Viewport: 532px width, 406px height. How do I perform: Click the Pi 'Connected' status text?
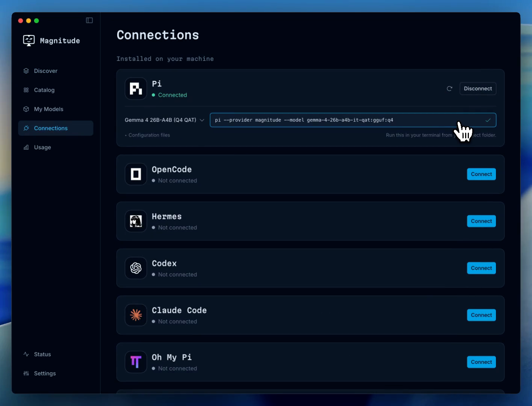click(172, 95)
